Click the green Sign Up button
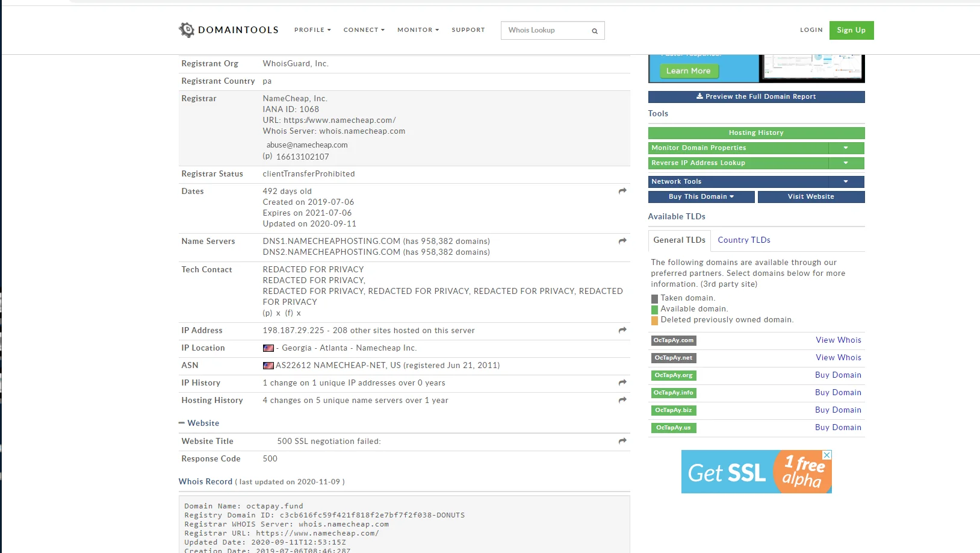980x553 pixels. click(x=851, y=30)
